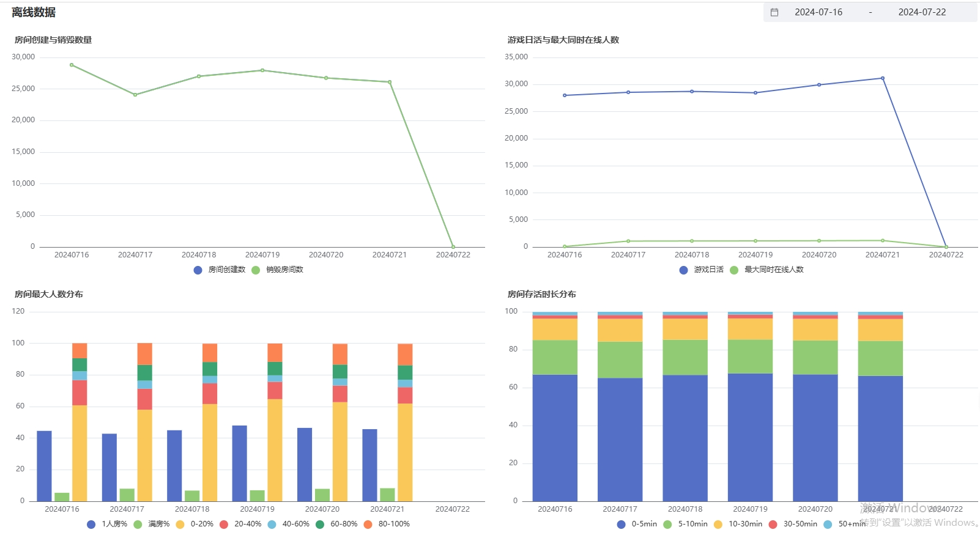This screenshot has height=538, width=980.
Task: Toggle the 满房% legend entry
Action: (151, 524)
